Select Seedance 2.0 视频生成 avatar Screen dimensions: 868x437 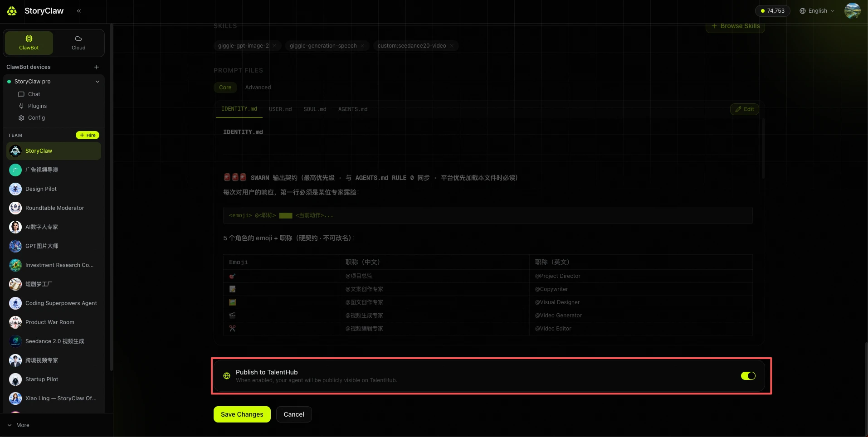(15, 341)
